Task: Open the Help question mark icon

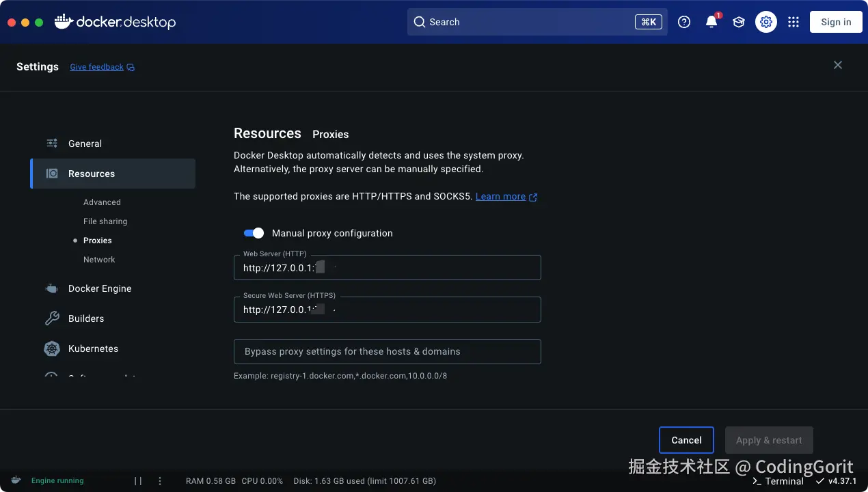Action: point(684,22)
